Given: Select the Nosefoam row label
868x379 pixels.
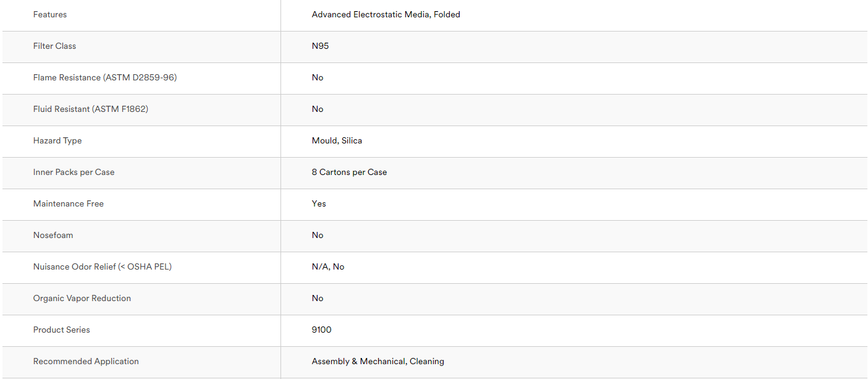Looking at the screenshot, I should point(53,235).
